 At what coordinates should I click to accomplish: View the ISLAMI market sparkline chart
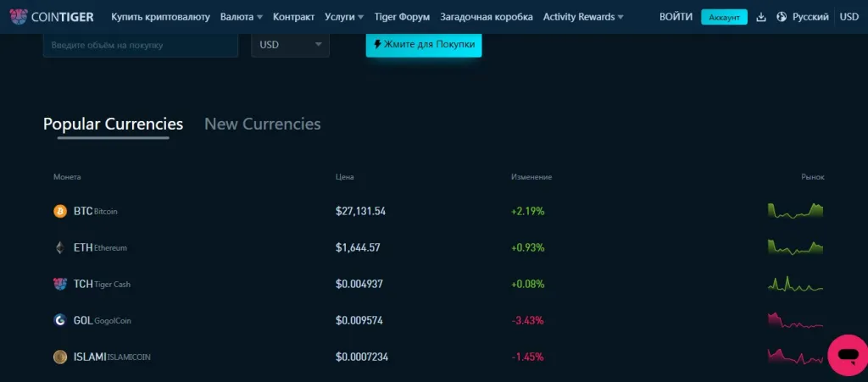795,357
